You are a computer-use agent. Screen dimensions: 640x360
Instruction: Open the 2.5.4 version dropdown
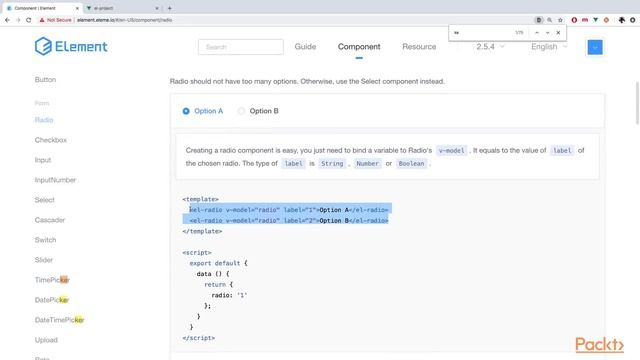[x=490, y=47]
